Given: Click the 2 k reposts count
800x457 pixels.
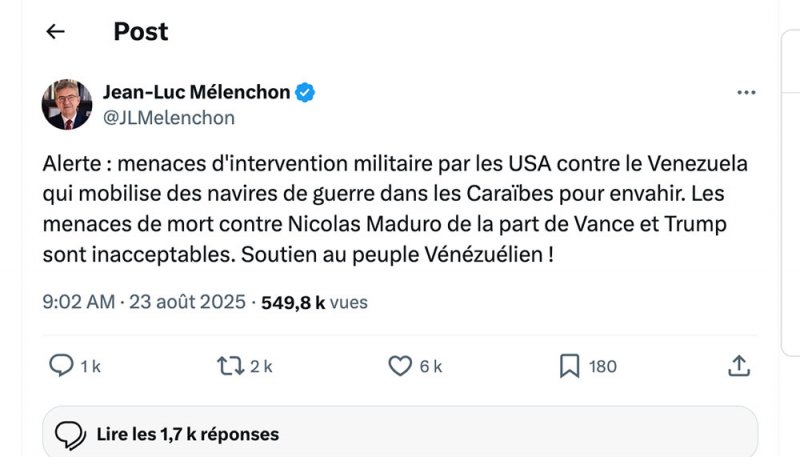Looking at the screenshot, I should pyautogui.click(x=261, y=367).
